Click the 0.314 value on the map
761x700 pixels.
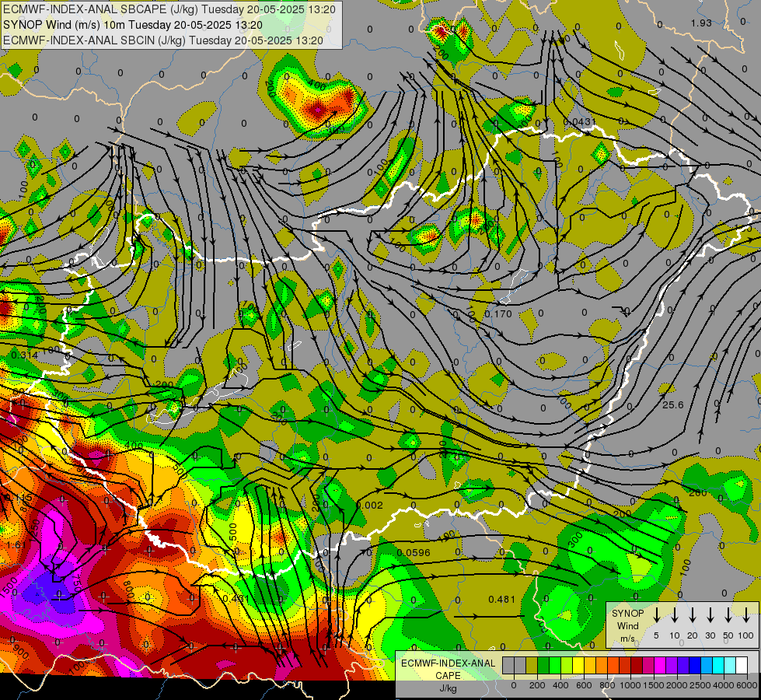point(25,355)
